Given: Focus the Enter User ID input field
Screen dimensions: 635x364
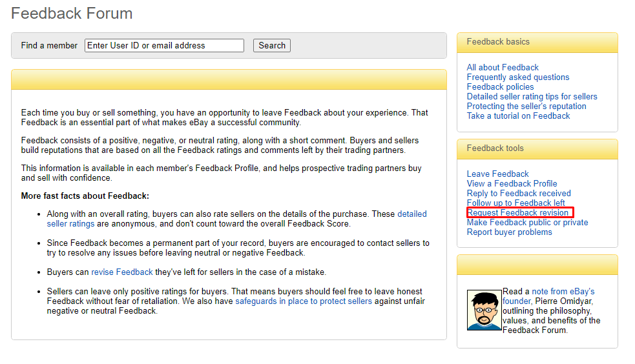Looking at the screenshot, I should 165,45.
